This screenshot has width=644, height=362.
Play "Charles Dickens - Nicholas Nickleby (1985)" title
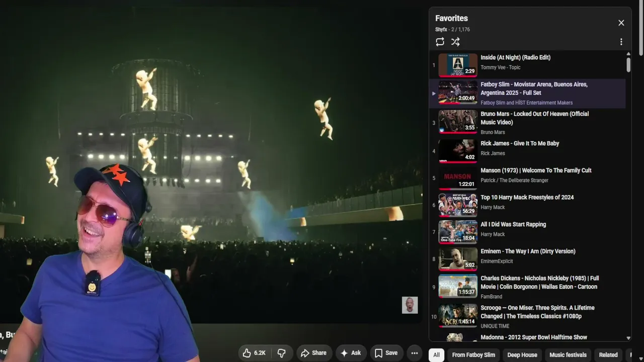539,283
